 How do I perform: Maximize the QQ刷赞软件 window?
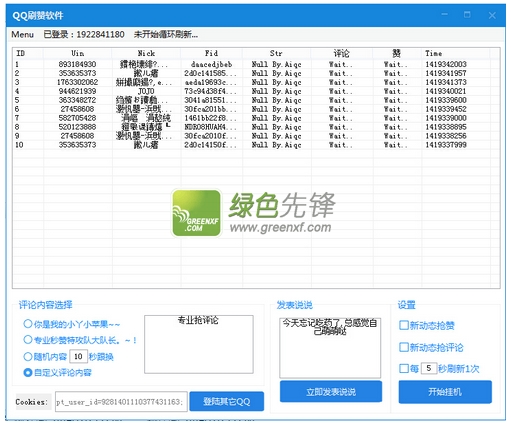[x=467, y=15]
